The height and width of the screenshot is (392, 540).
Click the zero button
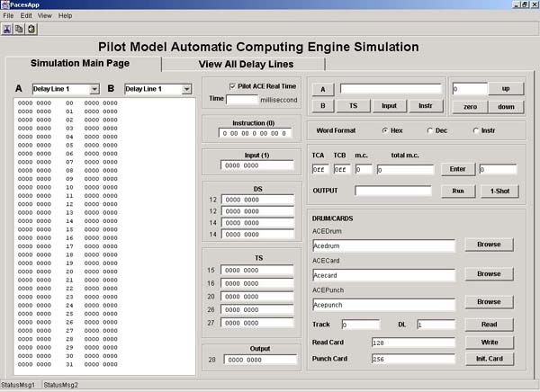coord(470,106)
